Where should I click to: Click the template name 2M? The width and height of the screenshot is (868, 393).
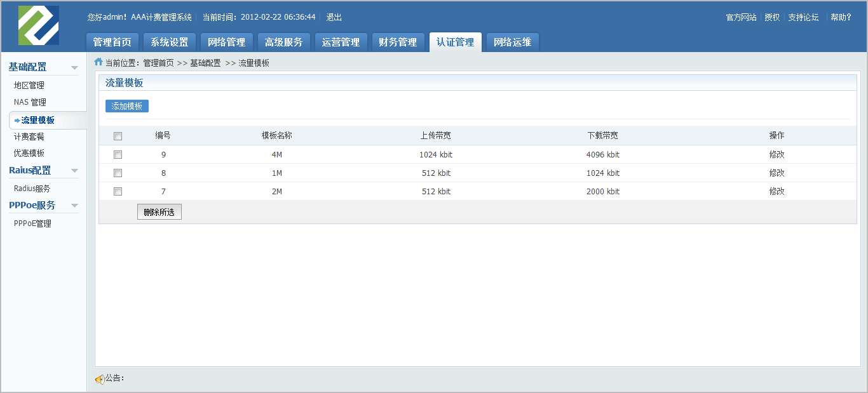277,191
